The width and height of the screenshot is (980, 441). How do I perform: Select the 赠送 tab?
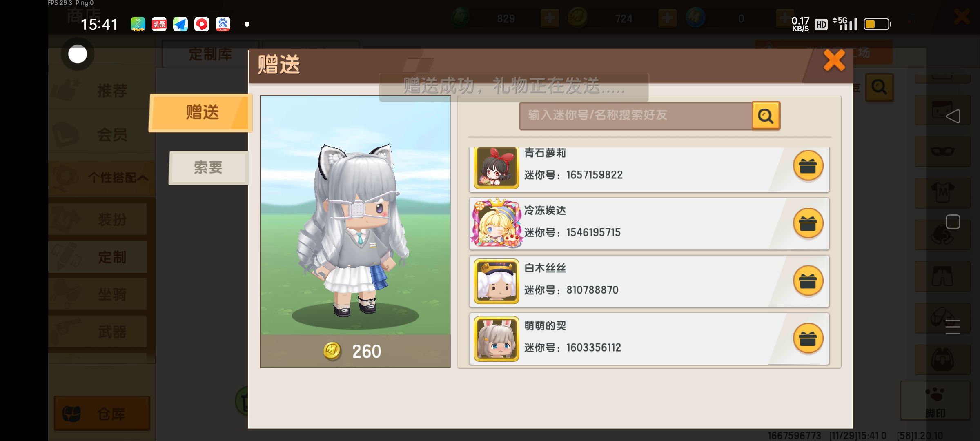201,113
